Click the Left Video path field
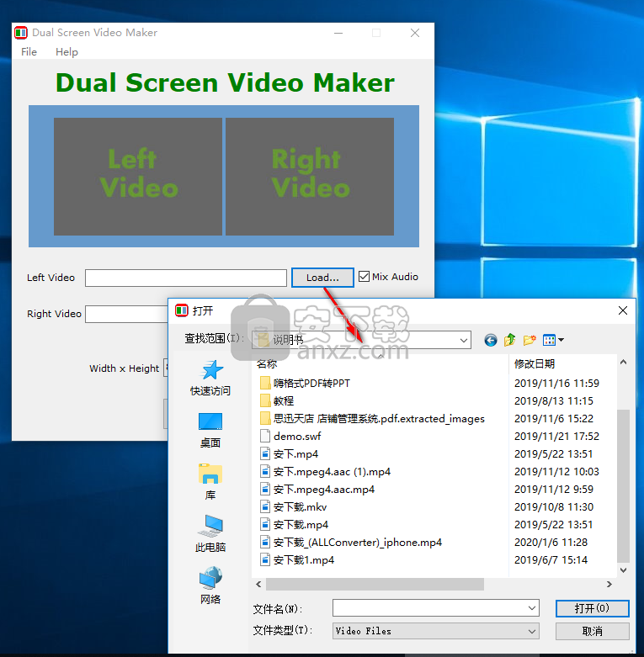Viewport: 644px width, 657px height. click(x=186, y=278)
